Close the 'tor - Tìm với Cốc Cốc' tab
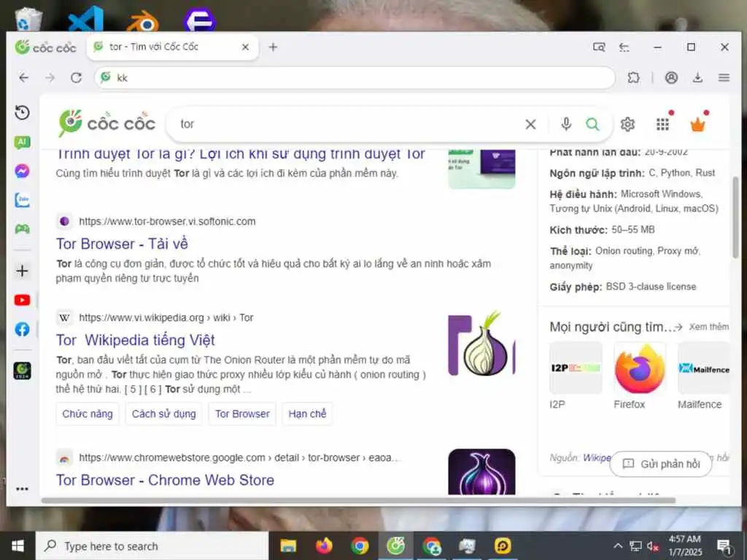The image size is (747, 560). 245,47
